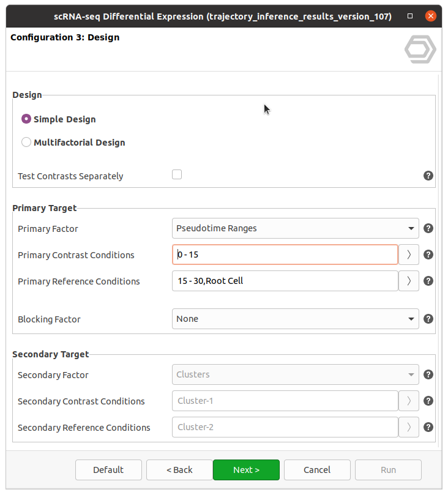Viewport: 448px width, 495px height.
Task: Enable the Test Contrasts Separately checkbox
Action: point(177,174)
